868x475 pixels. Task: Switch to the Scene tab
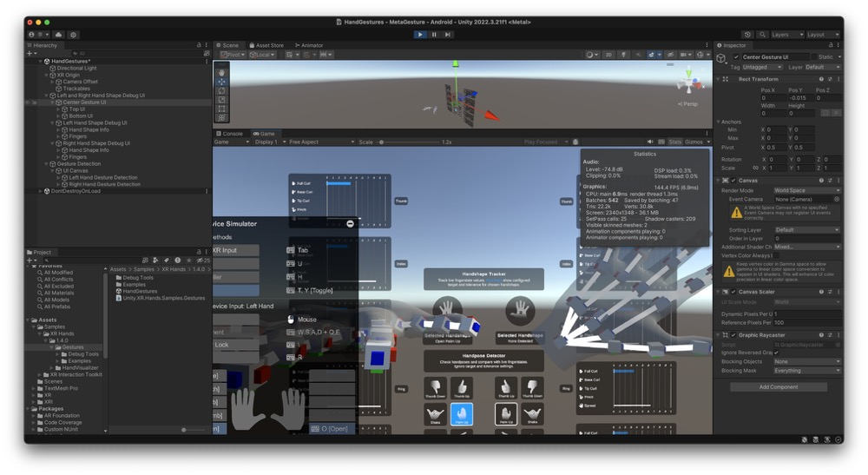point(227,45)
